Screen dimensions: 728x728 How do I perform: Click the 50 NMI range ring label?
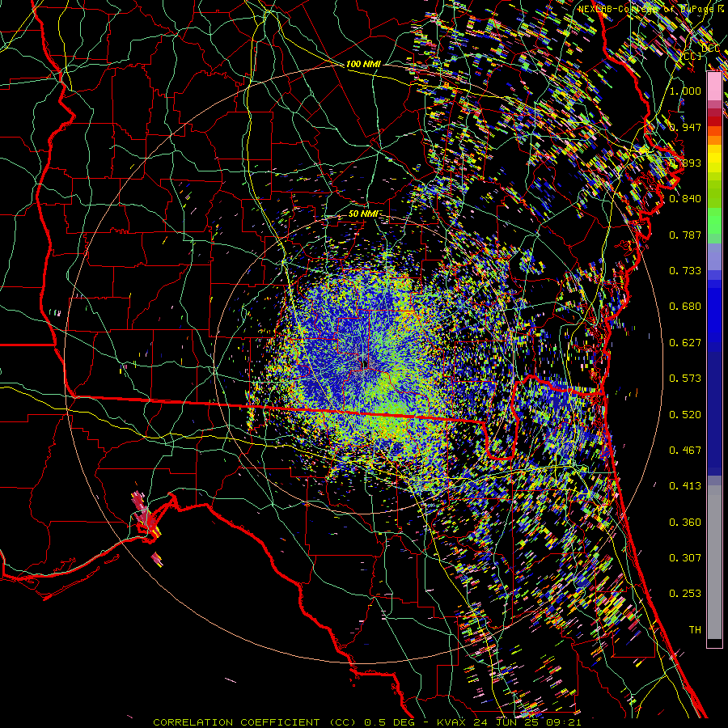pyautogui.click(x=363, y=214)
